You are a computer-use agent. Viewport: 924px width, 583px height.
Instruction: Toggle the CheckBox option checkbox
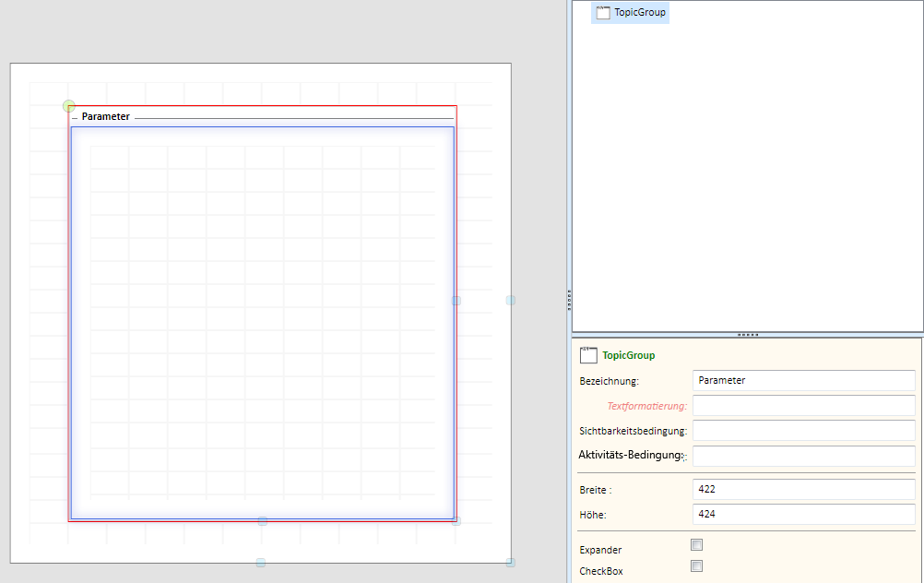click(697, 565)
